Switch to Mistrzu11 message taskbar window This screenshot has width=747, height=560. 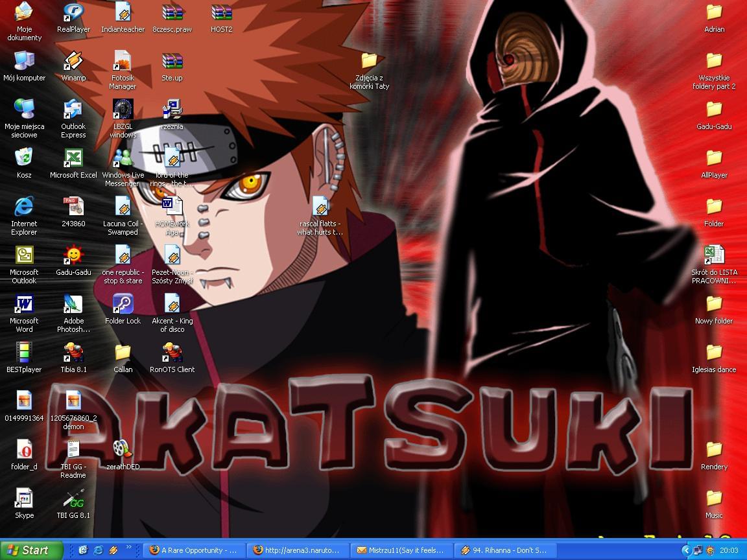pos(401,550)
